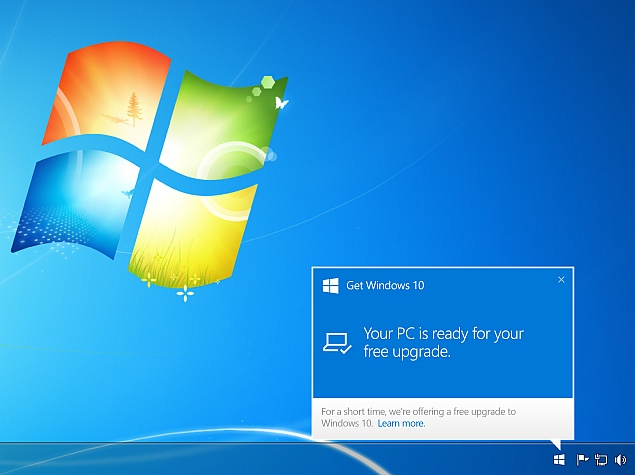This screenshot has width=635, height=475.
Task: Click the Get Windows 10 tray icon
Action: click(x=560, y=459)
